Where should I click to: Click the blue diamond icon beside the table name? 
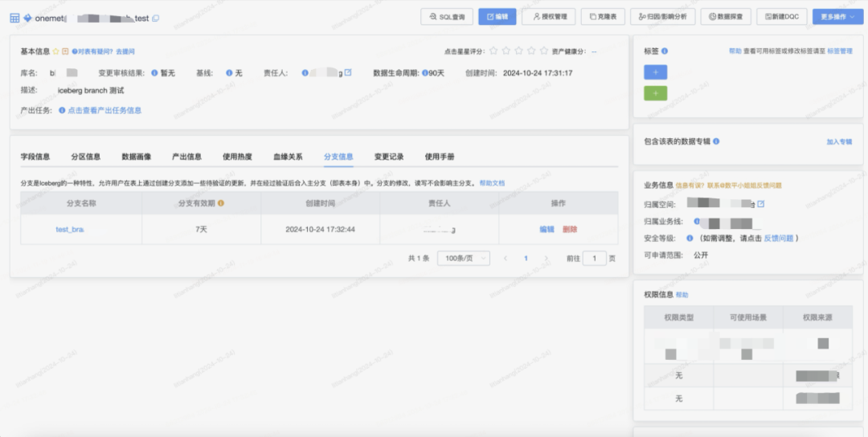coord(27,18)
